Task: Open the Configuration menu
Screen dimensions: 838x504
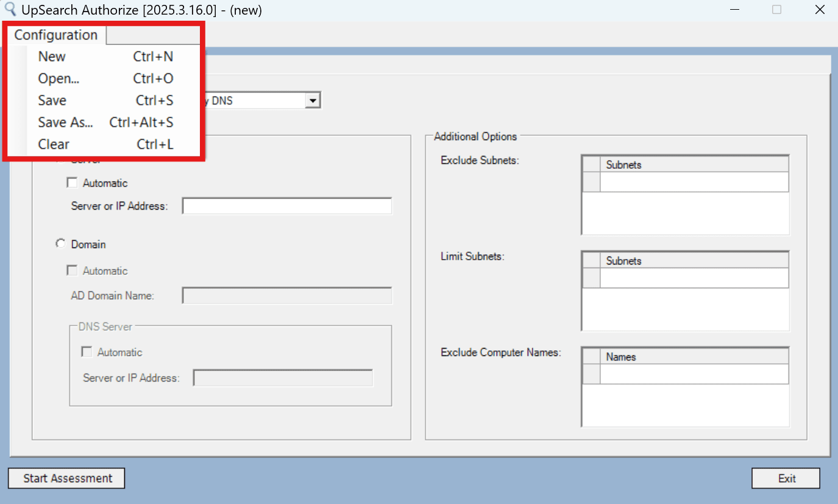Action: (55, 35)
